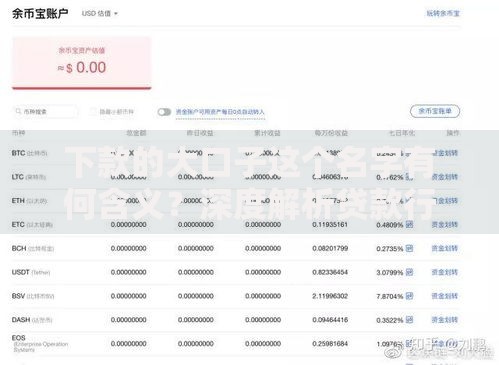Click the USDT coin name in table
This screenshot has width=499, height=365.
pos(21,272)
